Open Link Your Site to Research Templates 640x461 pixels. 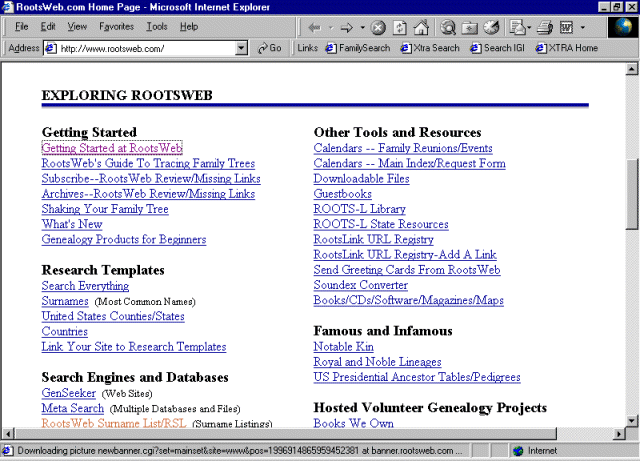click(134, 347)
